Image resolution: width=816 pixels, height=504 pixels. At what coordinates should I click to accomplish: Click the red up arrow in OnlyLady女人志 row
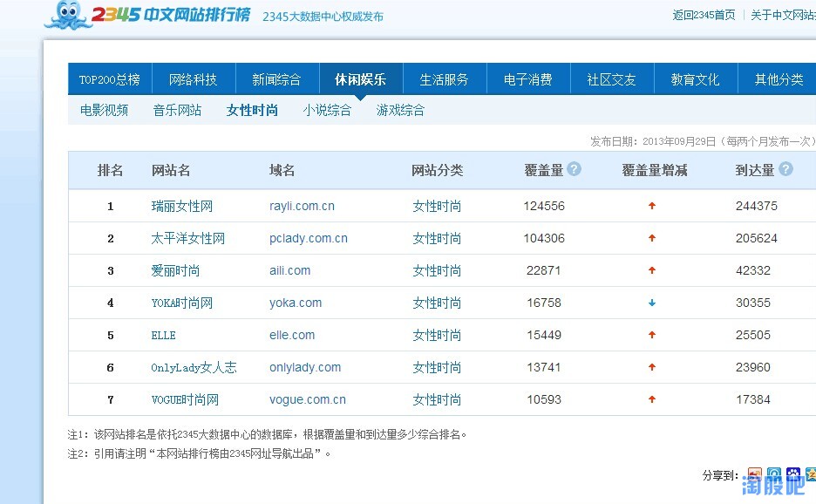pyautogui.click(x=651, y=367)
